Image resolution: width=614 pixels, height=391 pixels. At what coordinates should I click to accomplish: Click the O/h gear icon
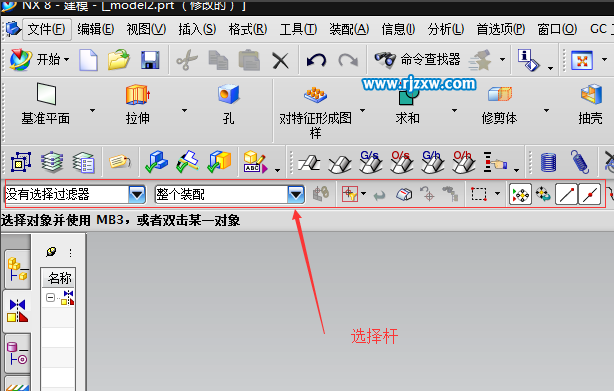[x=463, y=162]
